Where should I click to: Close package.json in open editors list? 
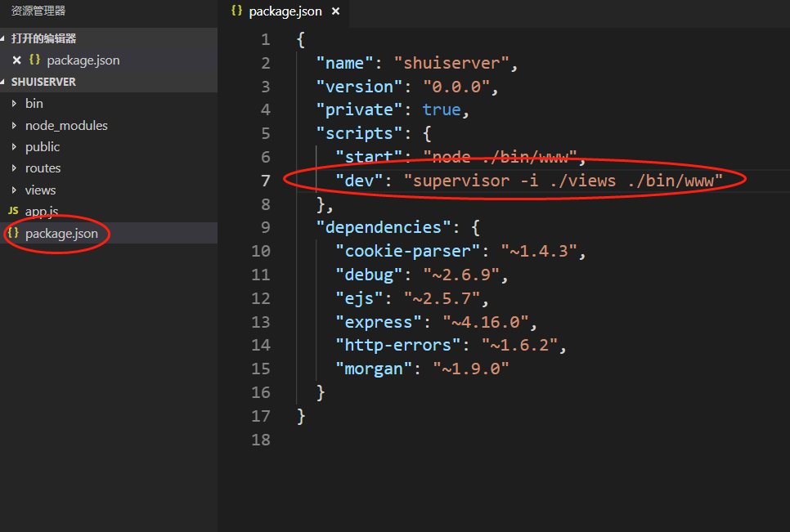point(16,60)
